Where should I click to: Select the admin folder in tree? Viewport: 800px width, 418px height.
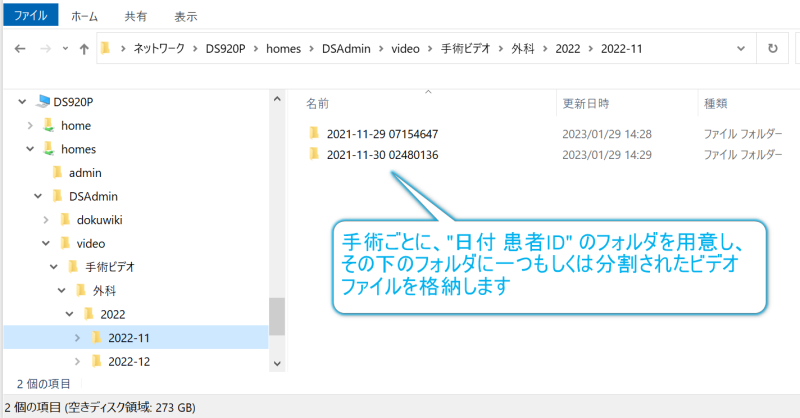click(85, 173)
